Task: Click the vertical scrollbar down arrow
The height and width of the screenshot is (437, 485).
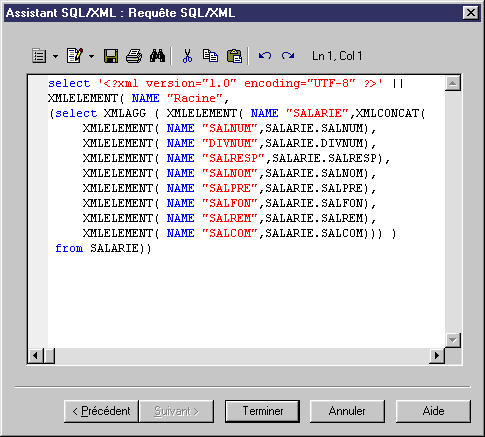Action: point(453,340)
